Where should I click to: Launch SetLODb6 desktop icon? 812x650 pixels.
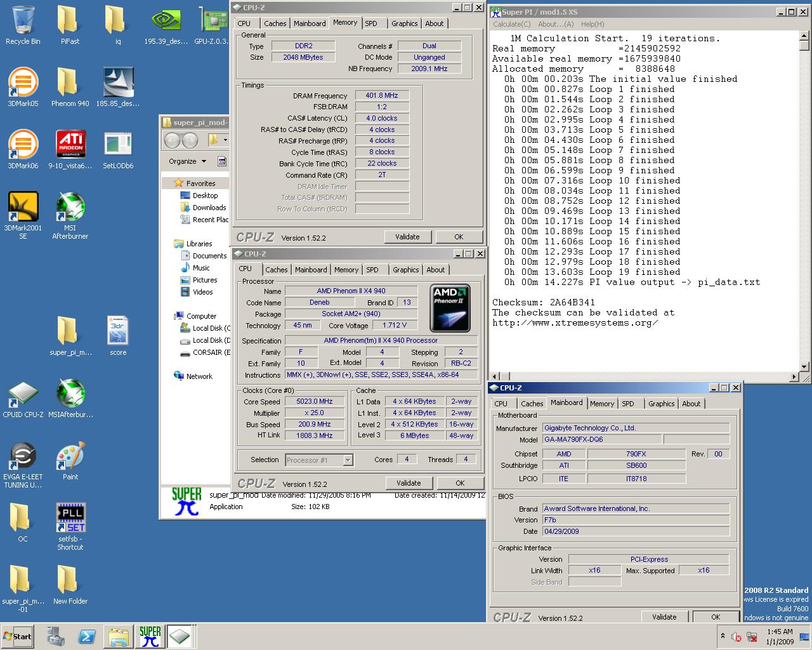117,149
